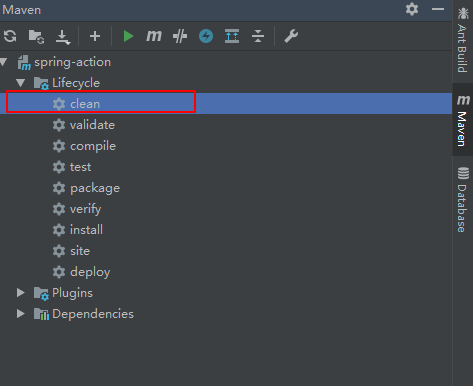Click the gear icon beside site
The height and width of the screenshot is (386, 473).
tap(59, 251)
